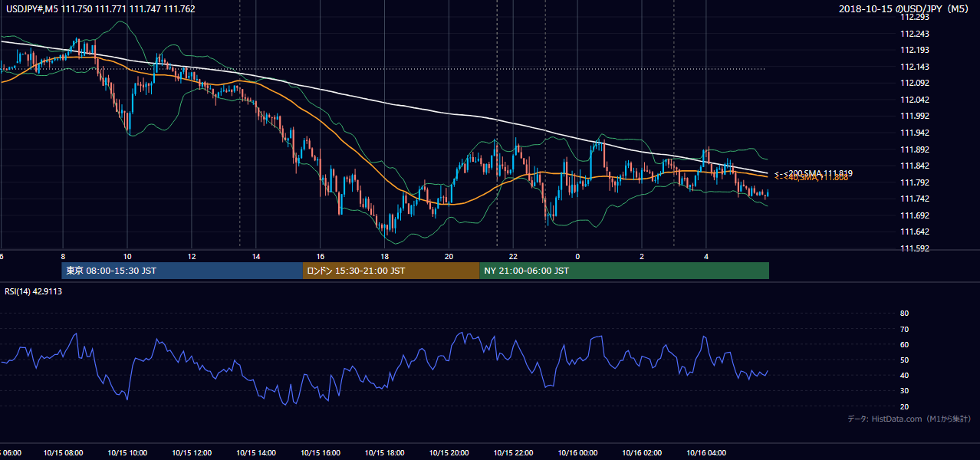This screenshot has height=460, width=980.
Task: Click hour tick '12' under the price chart
Action: pos(192,257)
